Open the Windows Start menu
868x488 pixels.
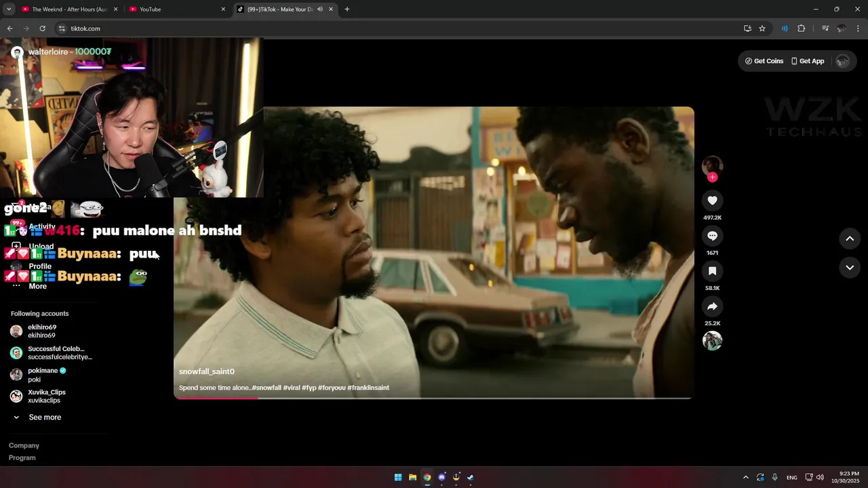point(398,477)
